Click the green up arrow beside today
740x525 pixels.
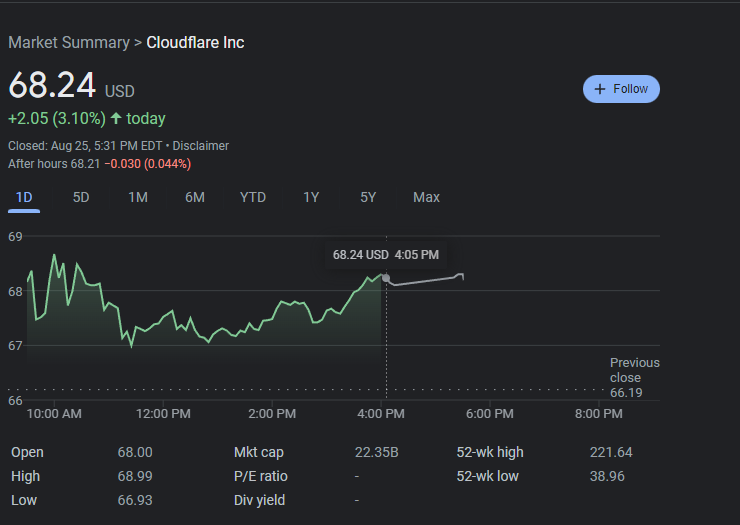[x=116, y=118]
